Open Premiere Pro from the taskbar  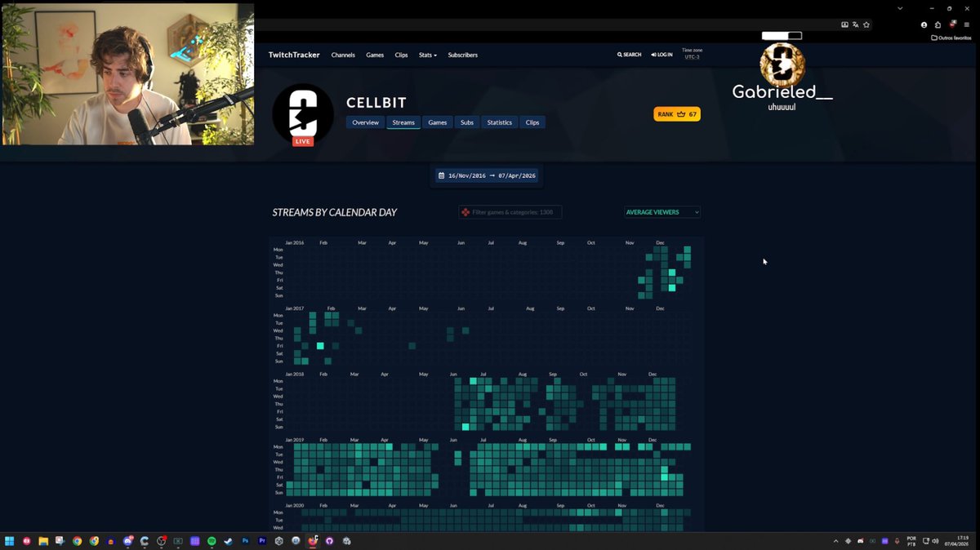(262, 541)
